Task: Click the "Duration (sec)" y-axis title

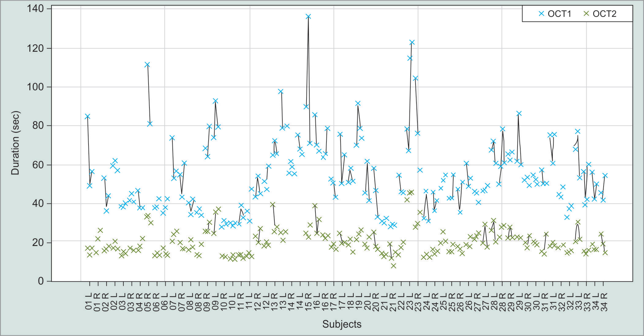Action: [x=15, y=143]
